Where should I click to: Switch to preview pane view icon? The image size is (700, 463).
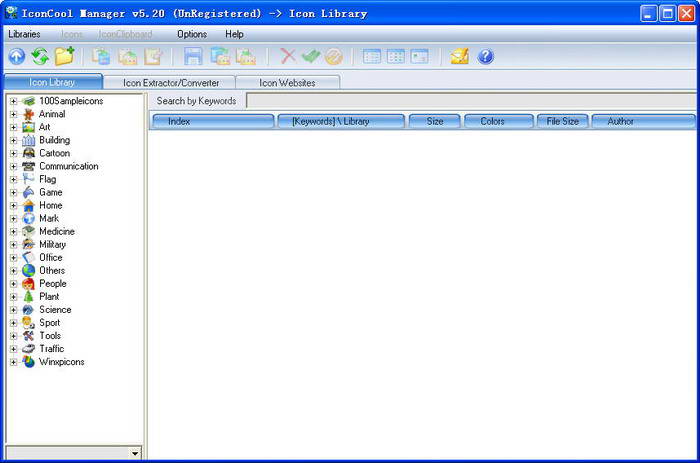click(419, 56)
